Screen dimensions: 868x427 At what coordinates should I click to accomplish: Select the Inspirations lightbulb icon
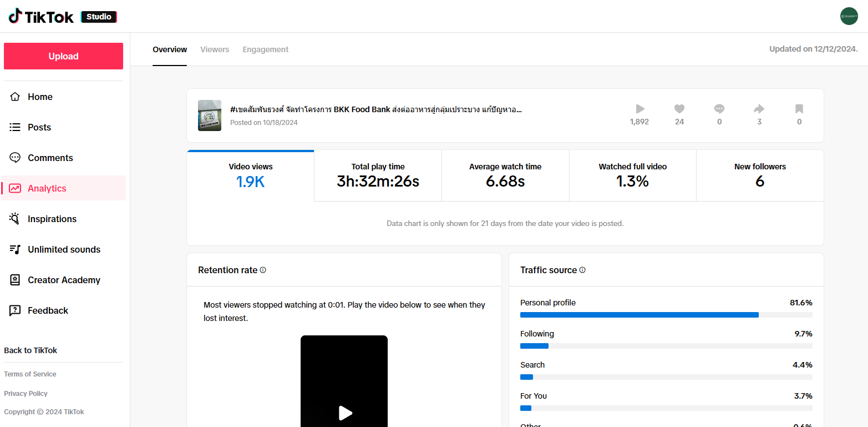(x=15, y=219)
